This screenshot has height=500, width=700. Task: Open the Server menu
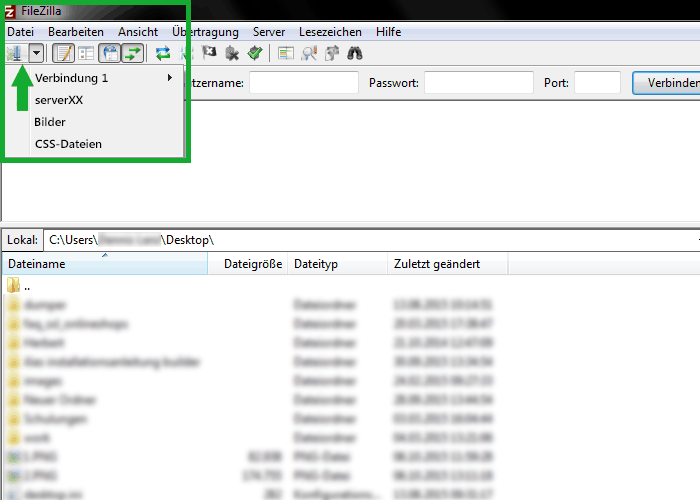tap(269, 32)
